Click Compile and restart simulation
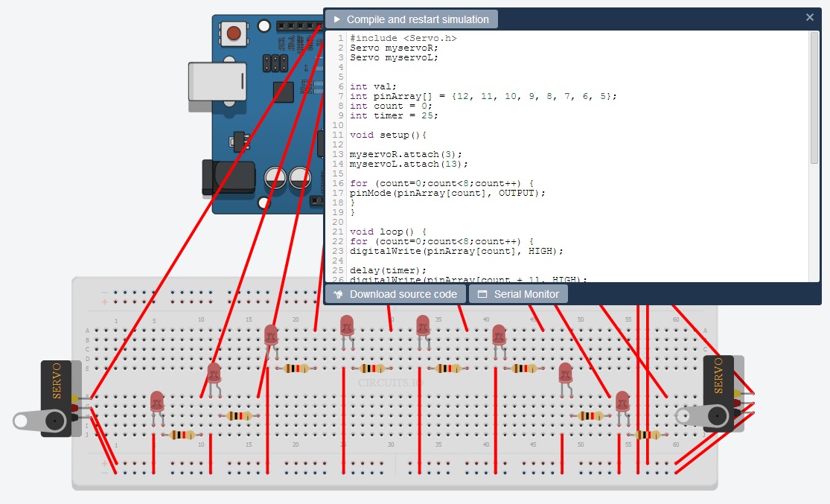This screenshot has width=830, height=504. [x=412, y=19]
